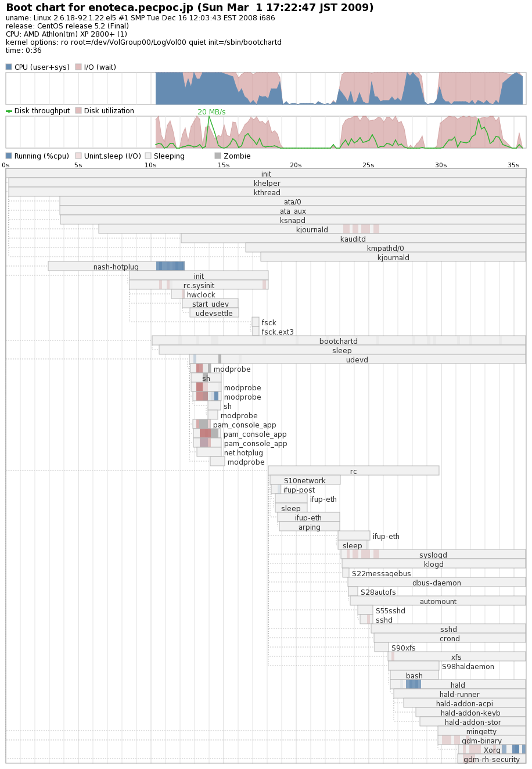Viewport: 532px width, 769px height.
Task: Click the boot chart title heading
Action: pyautogui.click(x=190, y=8)
